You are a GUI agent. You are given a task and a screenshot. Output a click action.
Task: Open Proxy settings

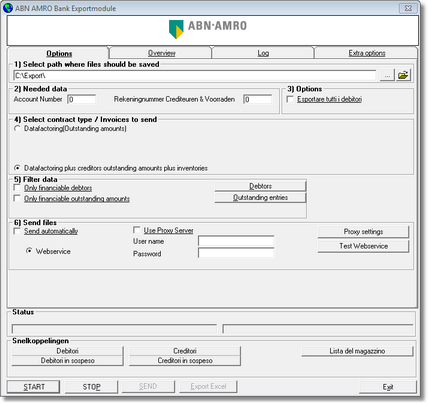point(363,232)
